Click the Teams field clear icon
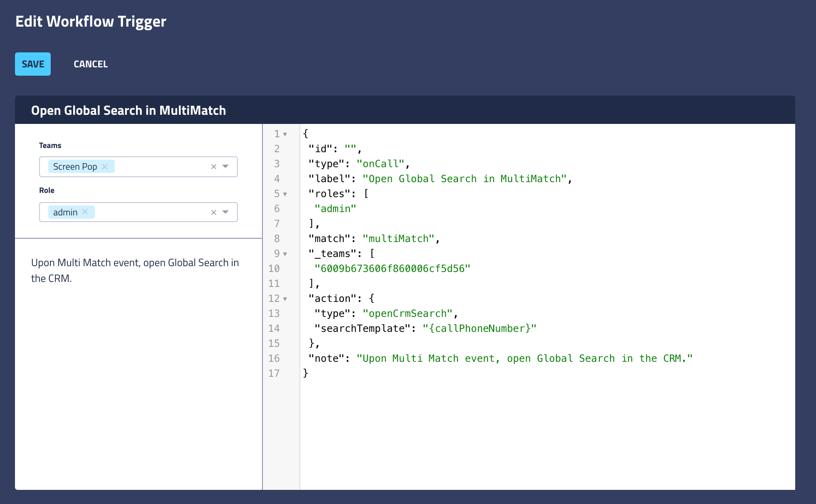This screenshot has width=816, height=504. click(x=213, y=167)
